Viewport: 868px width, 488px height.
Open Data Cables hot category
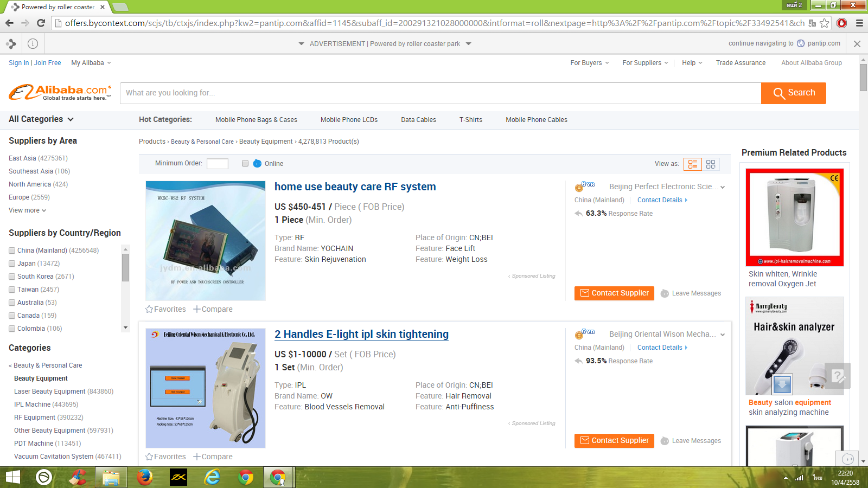[x=418, y=120]
